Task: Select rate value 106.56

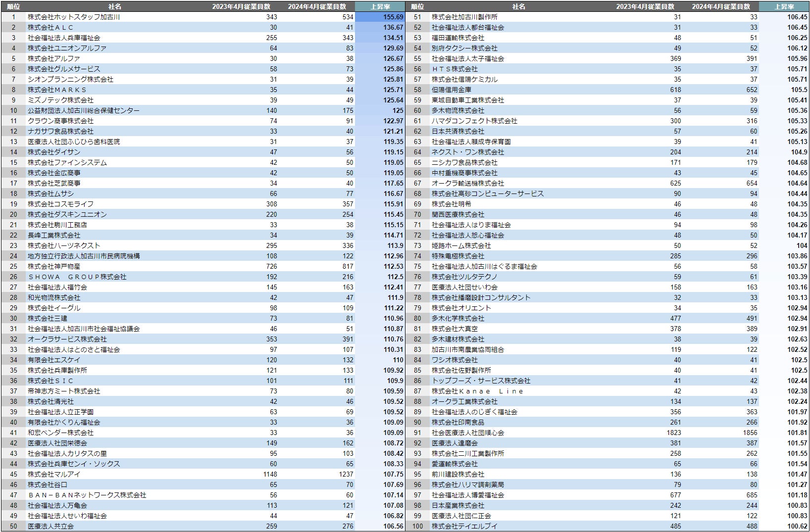Action: (393, 526)
